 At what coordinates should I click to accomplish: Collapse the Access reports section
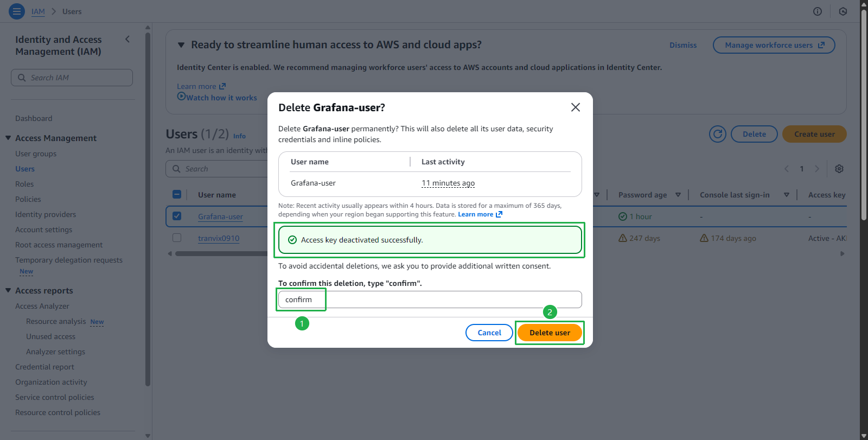(8, 290)
